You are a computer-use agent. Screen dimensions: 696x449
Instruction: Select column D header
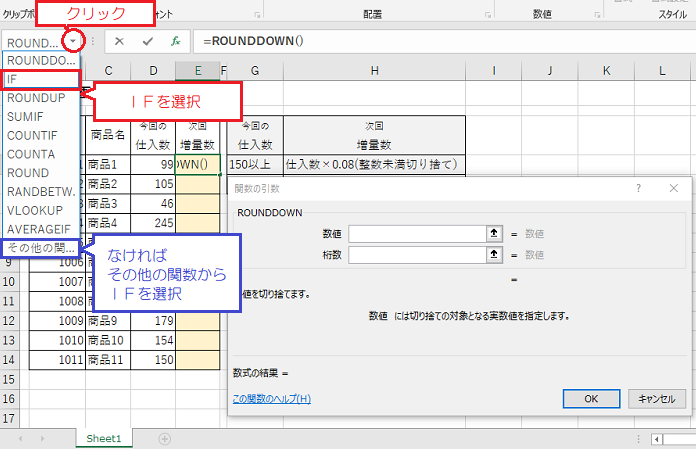click(153, 71)
